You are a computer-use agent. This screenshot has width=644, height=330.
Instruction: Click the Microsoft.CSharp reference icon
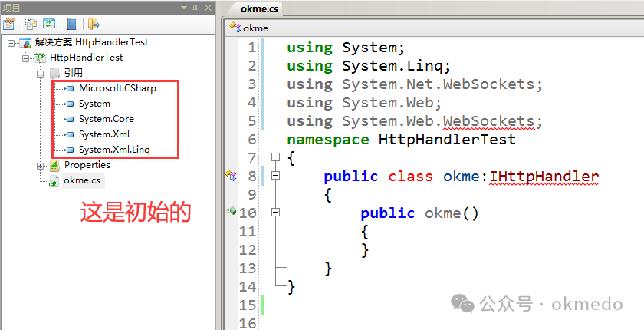click(x=70, y=88)
